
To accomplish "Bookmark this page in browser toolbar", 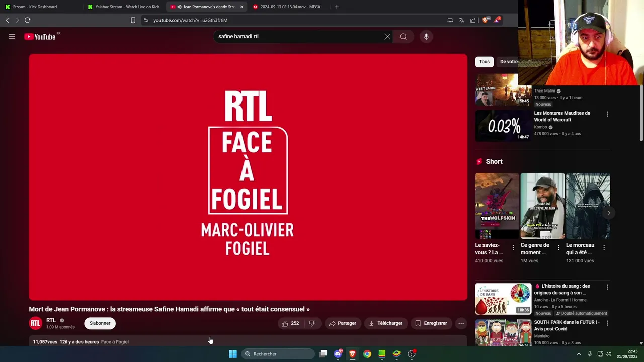I will click(x=133, y=20).
